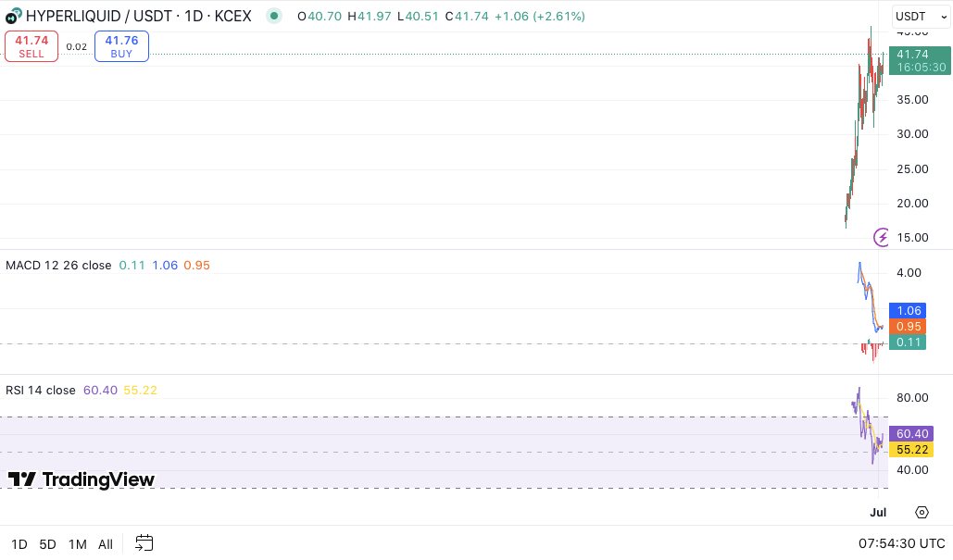953x560 pixels.
Task: Click the 40.00 RSI axis label
Action: point(912,469)
